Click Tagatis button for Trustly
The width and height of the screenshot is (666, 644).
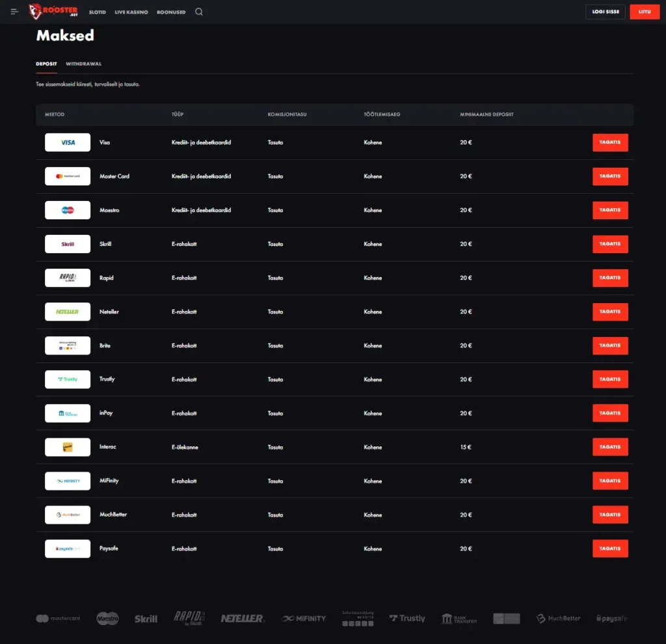click(610, 379)
